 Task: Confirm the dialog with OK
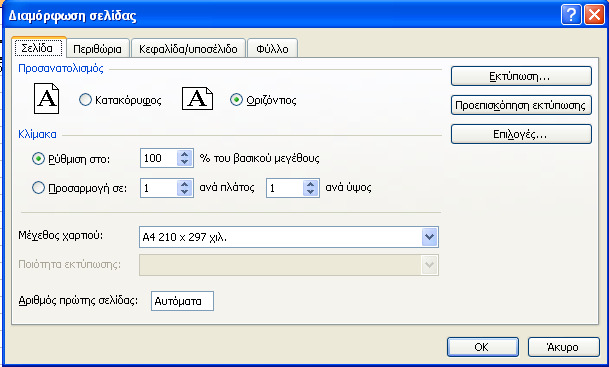(483, 347)
